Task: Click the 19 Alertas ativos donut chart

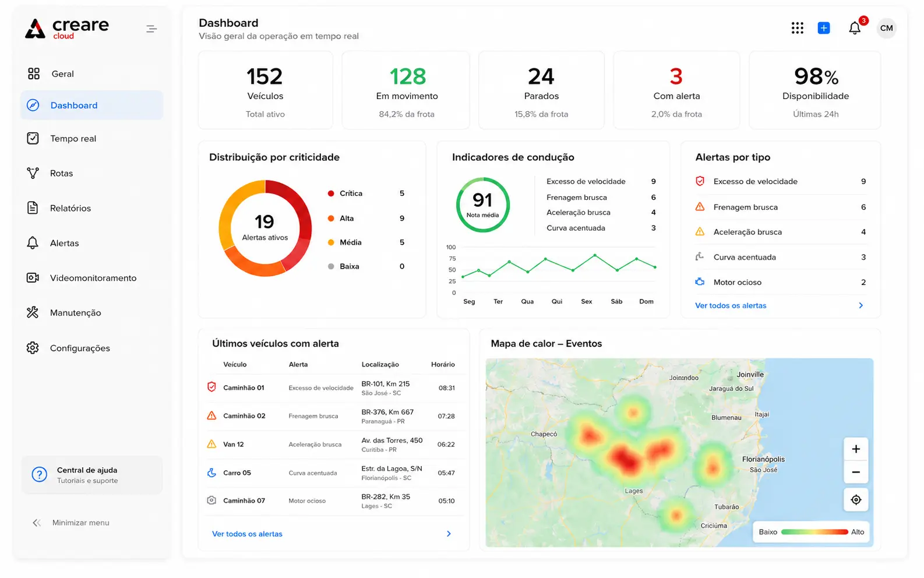Action: pyautogui.click(x=265, y=228)
